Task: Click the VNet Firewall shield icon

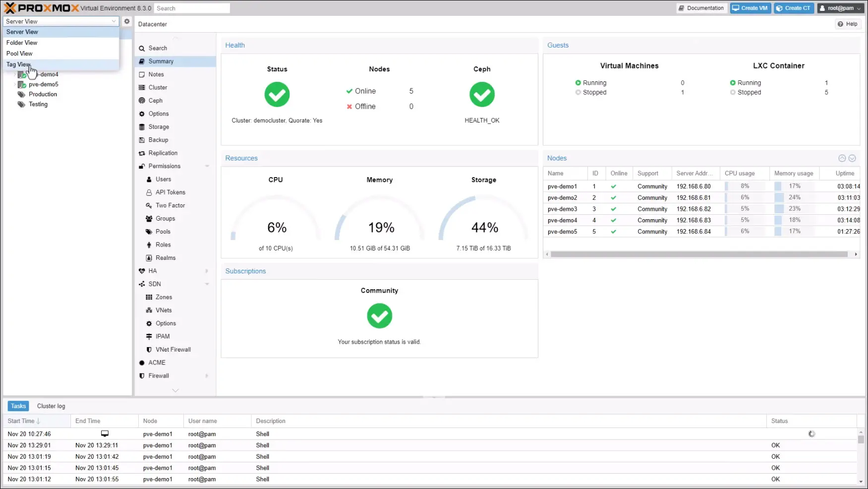Action: click(149, 350)
